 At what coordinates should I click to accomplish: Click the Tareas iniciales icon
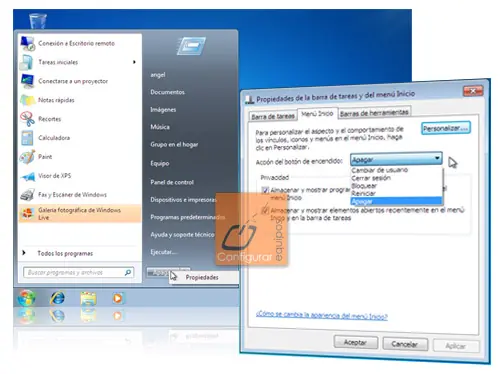[x=26, y=62]
